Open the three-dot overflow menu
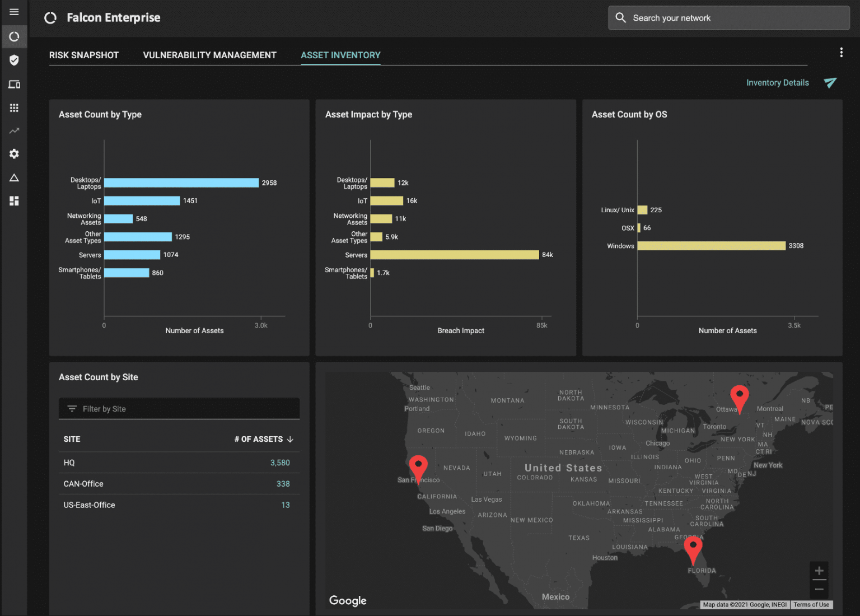This screenshot has width=860, height=616. (841, 53)
